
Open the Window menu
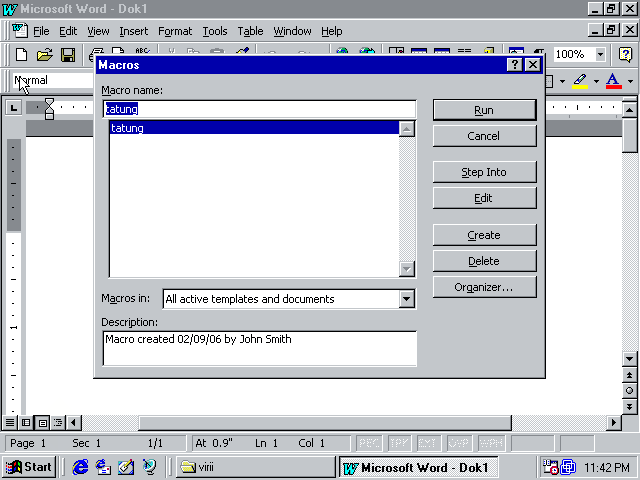pos(292,31)
